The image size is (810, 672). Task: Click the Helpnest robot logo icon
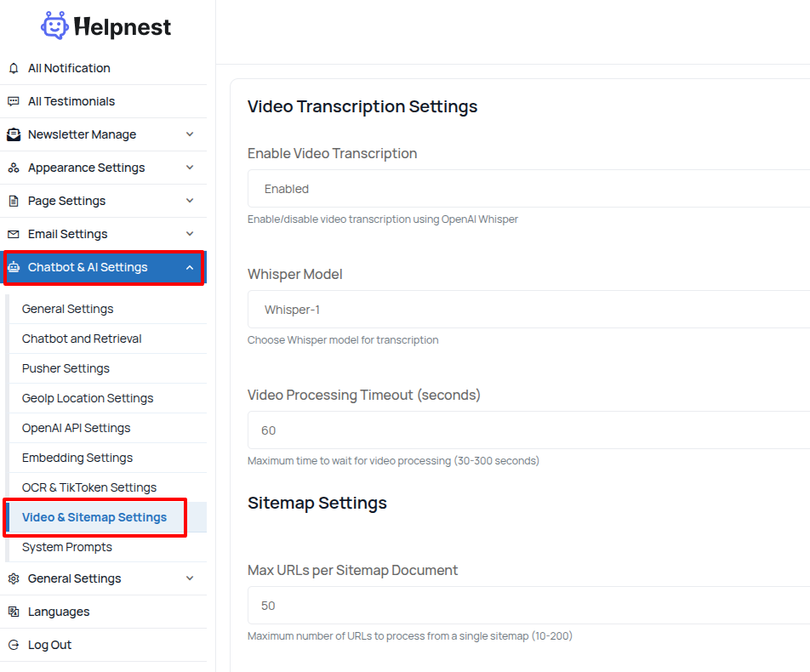[x=54, y=26]
